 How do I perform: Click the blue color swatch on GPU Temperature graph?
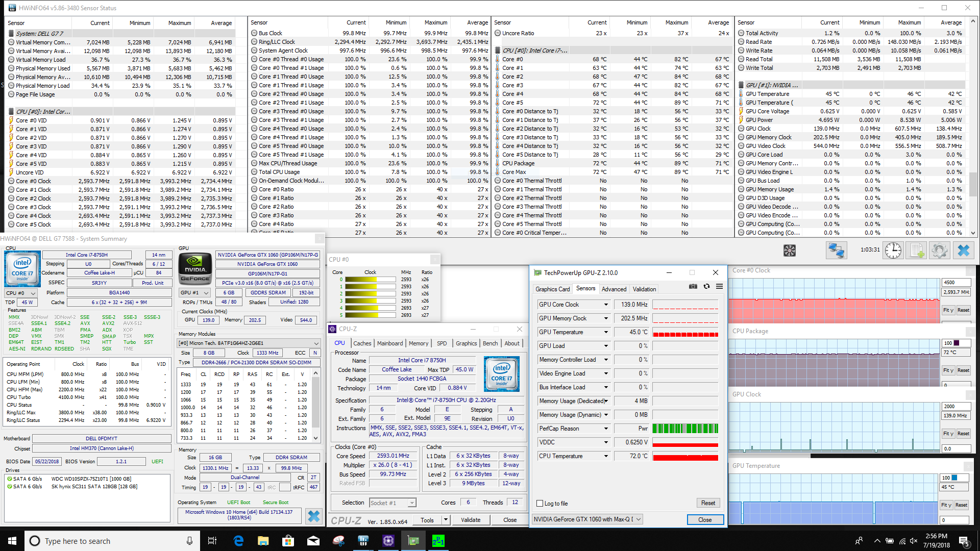[954, 478]
